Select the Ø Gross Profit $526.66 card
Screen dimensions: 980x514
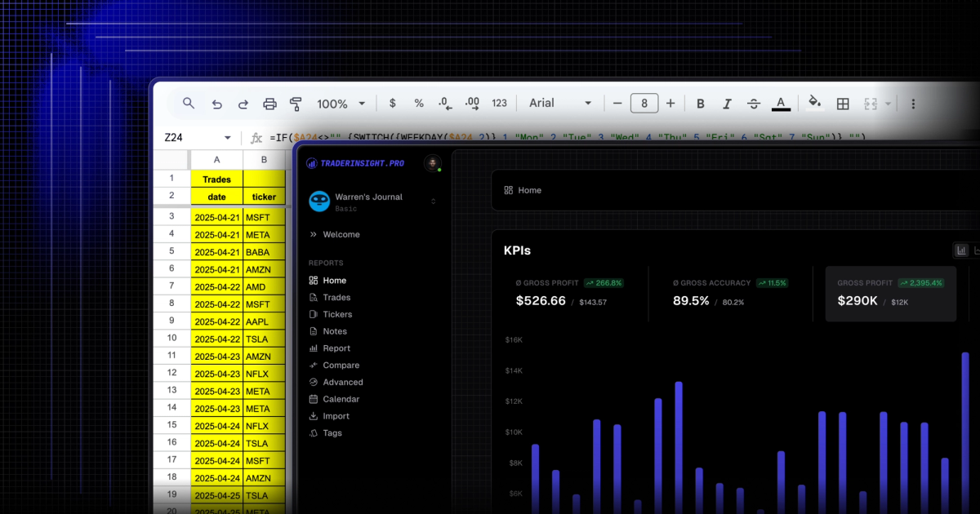[x=569, y=293]
